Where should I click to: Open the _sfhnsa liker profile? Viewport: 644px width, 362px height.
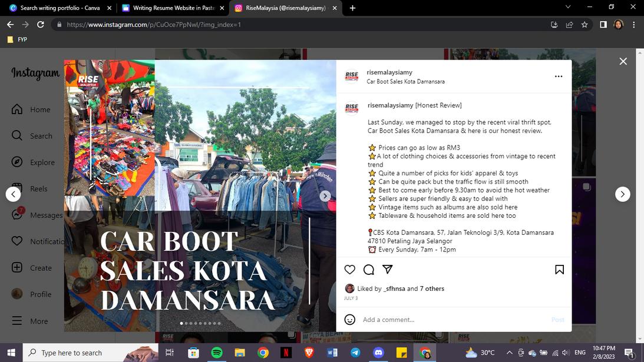[394, 288]
